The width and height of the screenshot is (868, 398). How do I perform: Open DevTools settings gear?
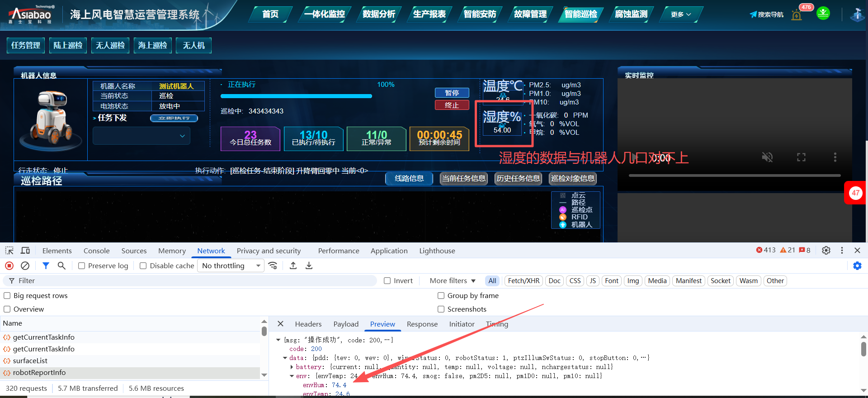(826, 251)
